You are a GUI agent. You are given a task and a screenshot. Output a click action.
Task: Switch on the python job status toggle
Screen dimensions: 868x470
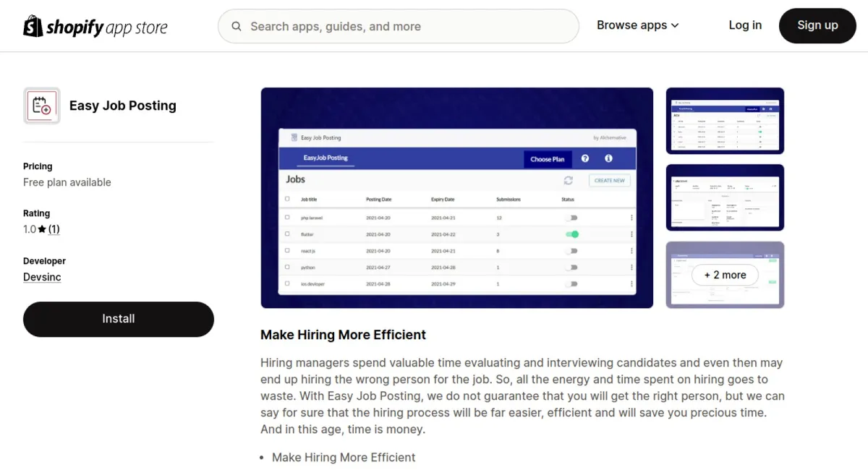pos(572,268)
